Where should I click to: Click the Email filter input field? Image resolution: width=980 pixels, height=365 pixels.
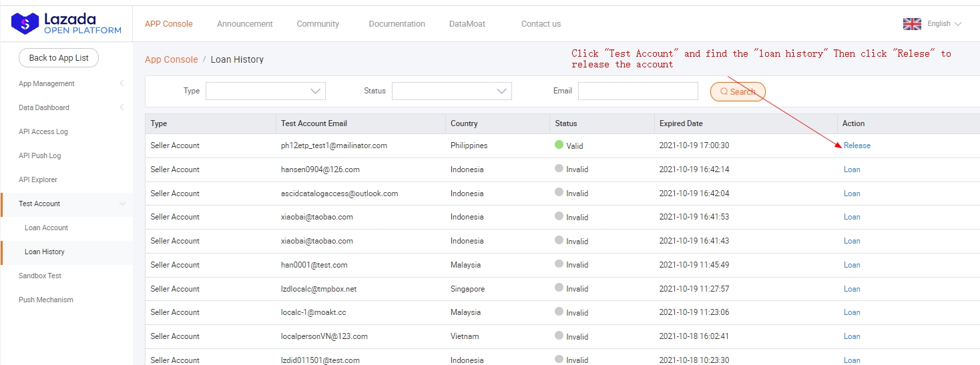(638, 91)
